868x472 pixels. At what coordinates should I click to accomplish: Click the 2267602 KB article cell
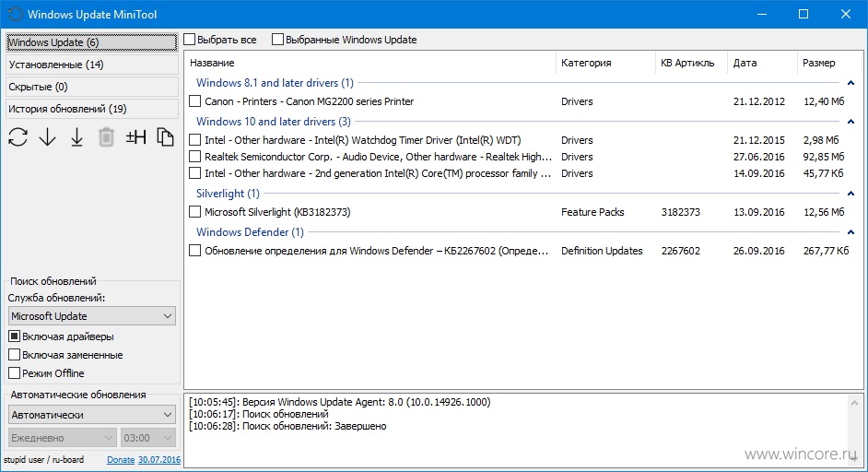(x=680, y=251)
